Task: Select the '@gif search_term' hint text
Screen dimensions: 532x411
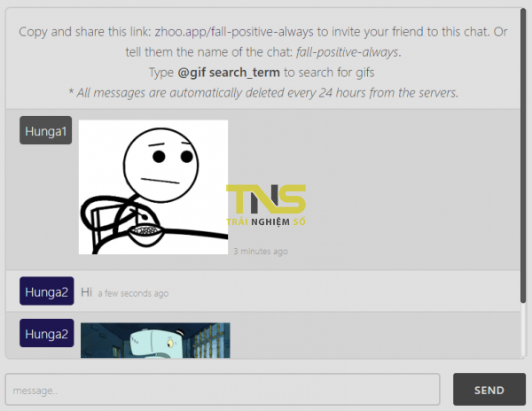Action: point(229,73)
